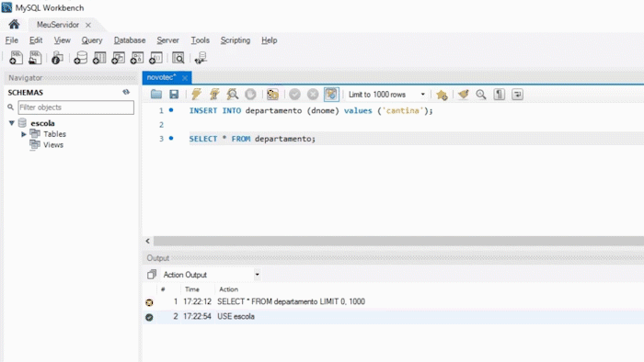The image size is (644, 362).
Task: Select the output row SELECT * FROM departamento LIMIT
Action: click(394, 301)
